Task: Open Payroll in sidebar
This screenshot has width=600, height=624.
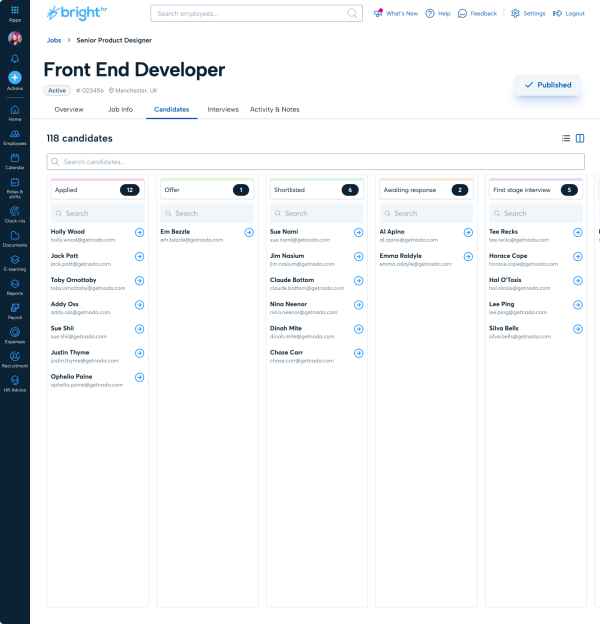Action: click(15, 312)
